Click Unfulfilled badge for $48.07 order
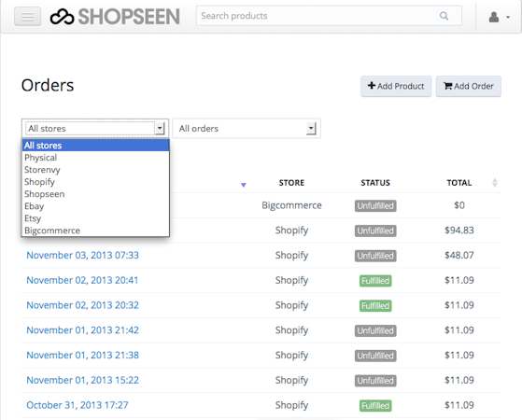Image resolution: width=522 pixels, height=420 pixels. click(x=375, y=256)
